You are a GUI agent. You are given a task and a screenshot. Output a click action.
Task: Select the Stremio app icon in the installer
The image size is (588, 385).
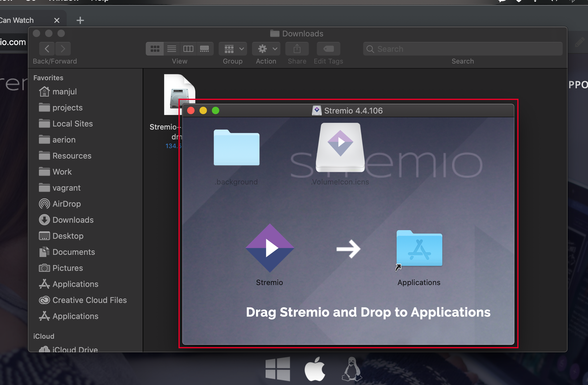tap(270, 248)
